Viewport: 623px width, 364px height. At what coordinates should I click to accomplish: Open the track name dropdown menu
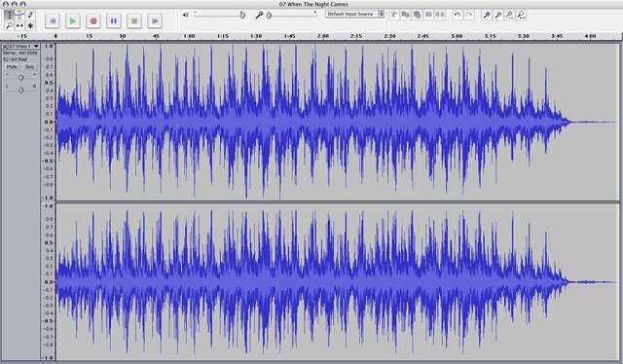point(23,46)
